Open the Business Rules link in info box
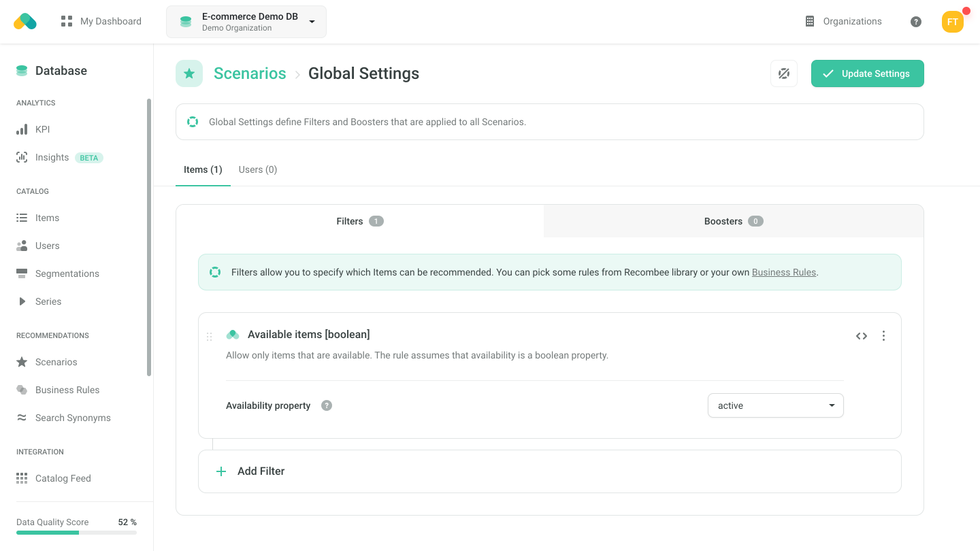980x551 pixels. tap(783, 272)
